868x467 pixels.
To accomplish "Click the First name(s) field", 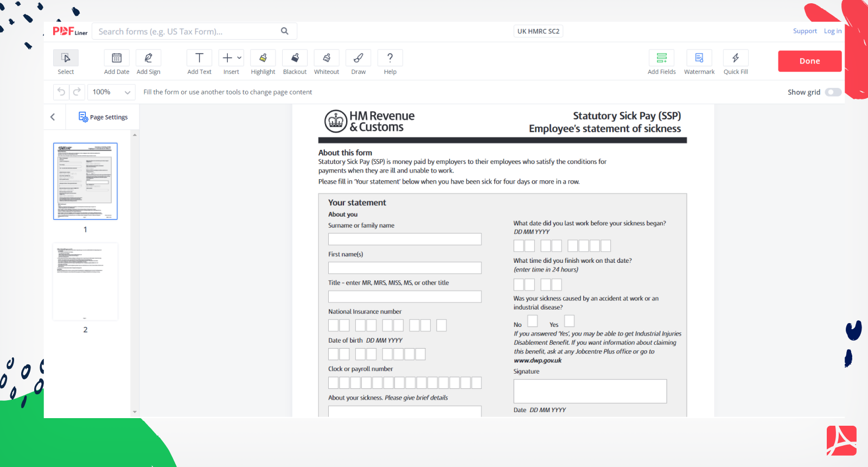I will [x=405, y=268].
